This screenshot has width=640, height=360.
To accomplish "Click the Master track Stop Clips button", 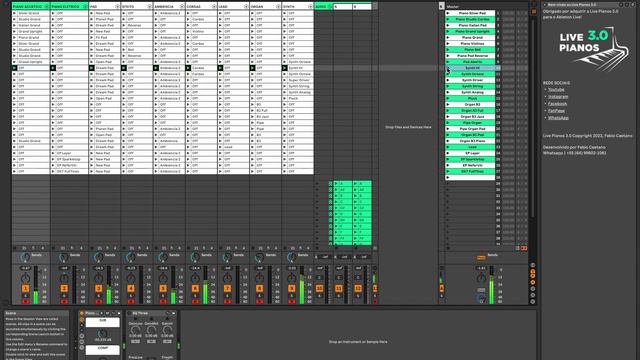I will pyautogui.click(x=448, y=248).
